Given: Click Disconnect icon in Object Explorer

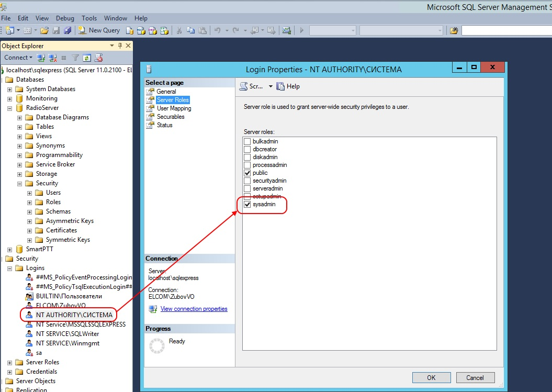Looking at the screenshot, I should pyautogui.click(x=52, y=58).
